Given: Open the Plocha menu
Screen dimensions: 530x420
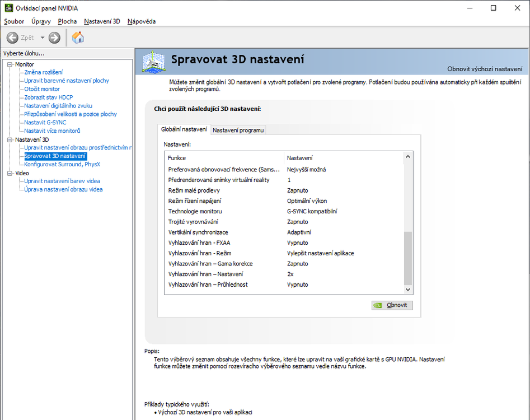Looking at the screenshot, I should tap(67, 21).
